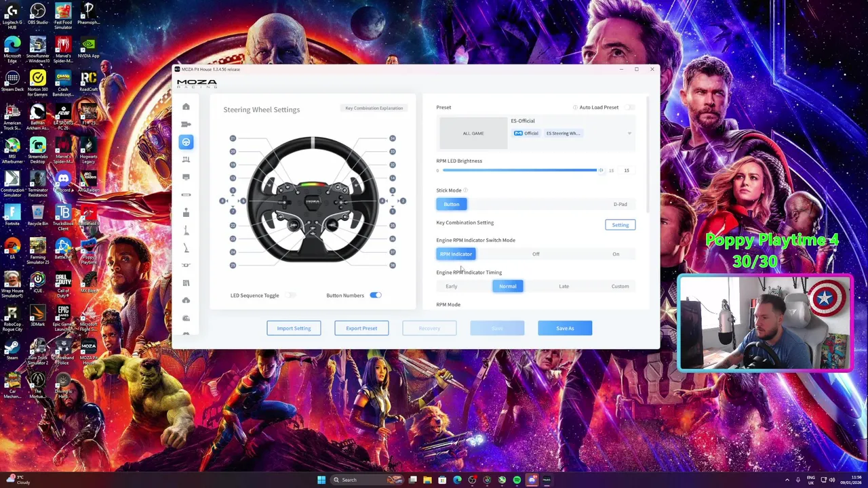Image resolution: width=868 pixels, height=488 pixels.
Task: Open Stream Deck desktop shortcut
Action: [12, 81]
